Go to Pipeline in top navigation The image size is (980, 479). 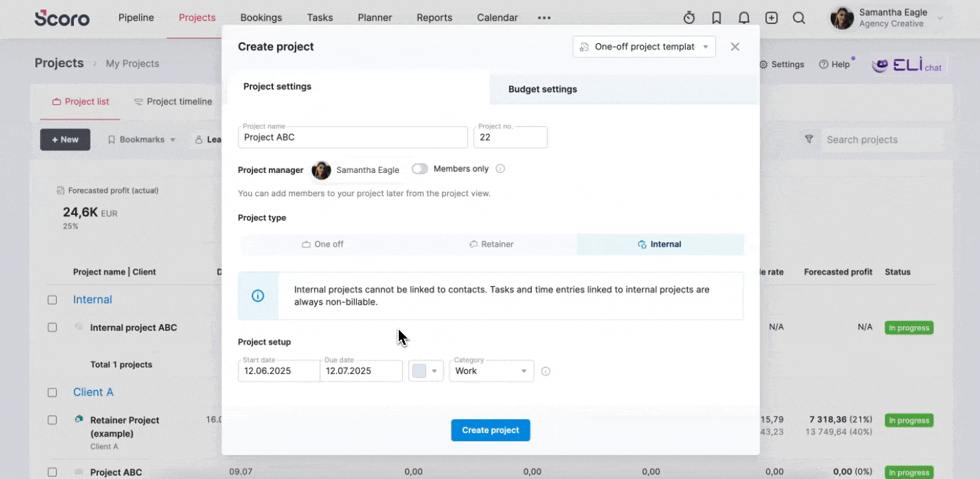[136, 18]
